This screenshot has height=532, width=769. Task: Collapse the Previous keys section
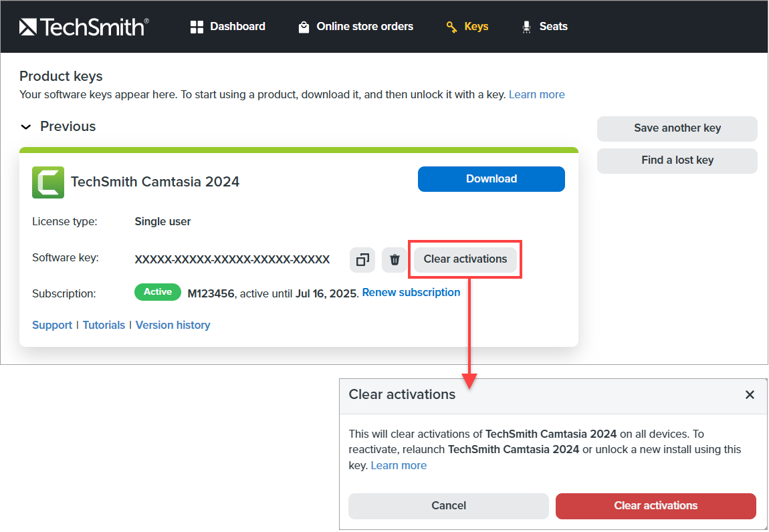click(26, 127)
